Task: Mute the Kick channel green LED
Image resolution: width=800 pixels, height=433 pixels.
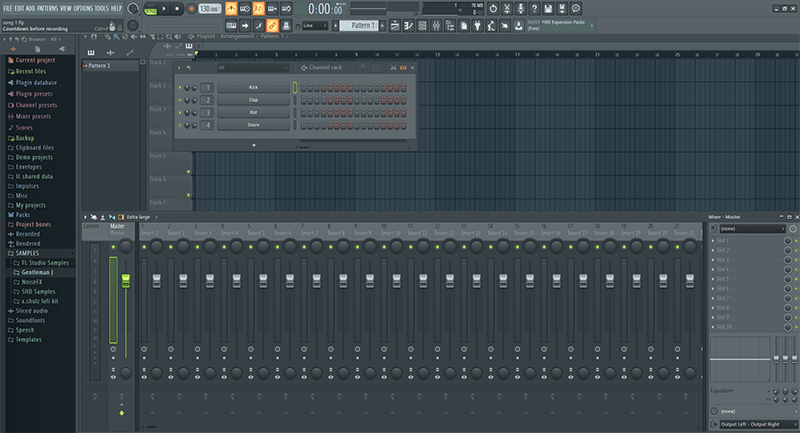Action: pyautogui.click(x=180, y=88)
